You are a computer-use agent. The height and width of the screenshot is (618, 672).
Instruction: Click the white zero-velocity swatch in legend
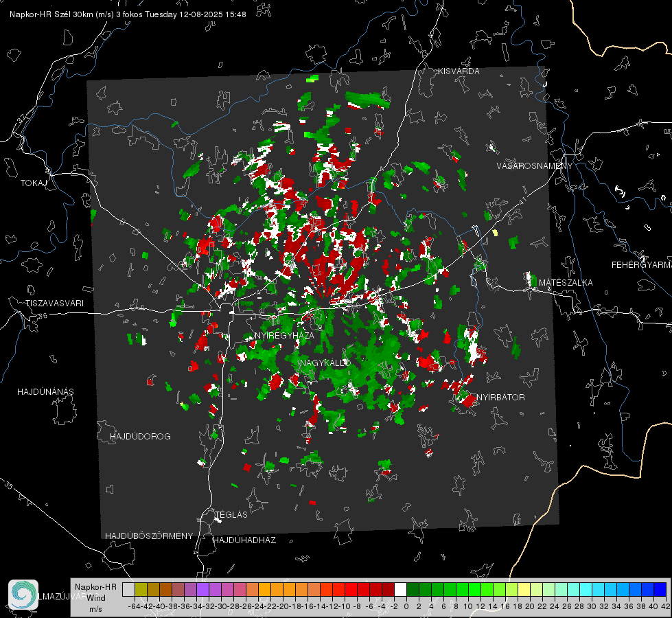click(400, 589)
